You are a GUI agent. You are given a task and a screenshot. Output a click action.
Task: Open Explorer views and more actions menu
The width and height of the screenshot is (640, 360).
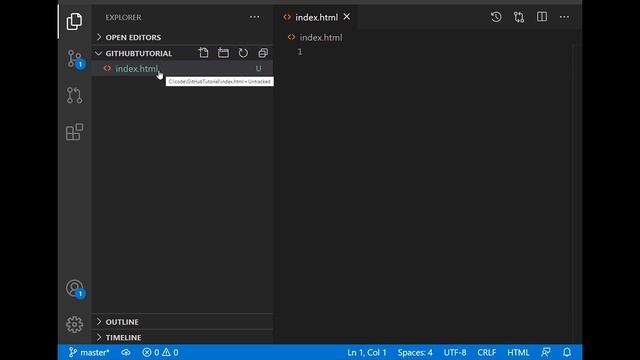coord(254,17)
